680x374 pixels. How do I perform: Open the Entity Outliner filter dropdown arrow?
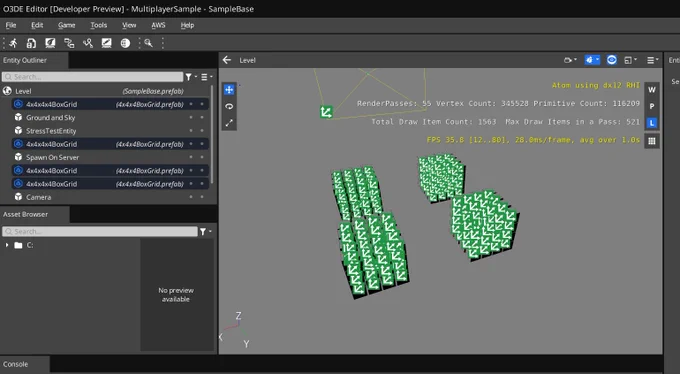[196, 77]
